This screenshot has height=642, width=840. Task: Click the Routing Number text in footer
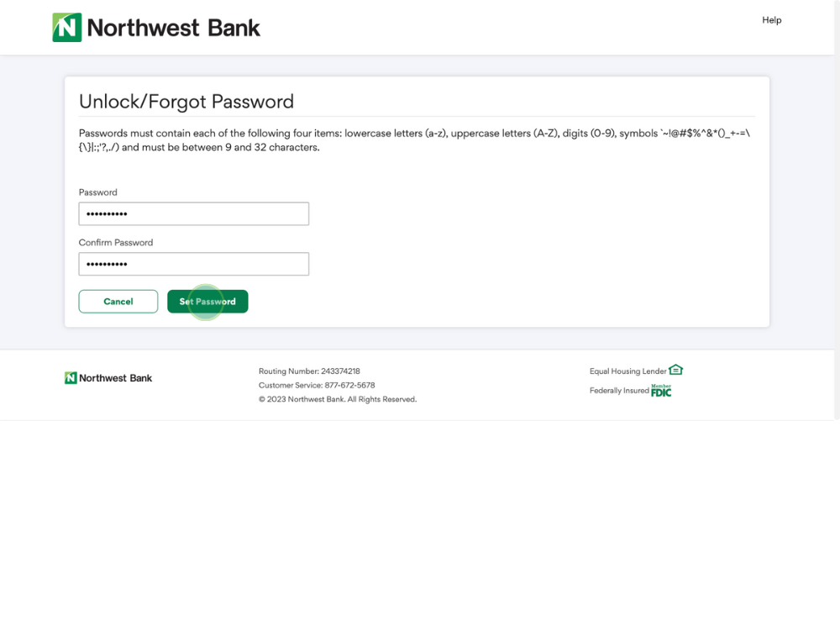pyautogui.click(x=309, y=371)
